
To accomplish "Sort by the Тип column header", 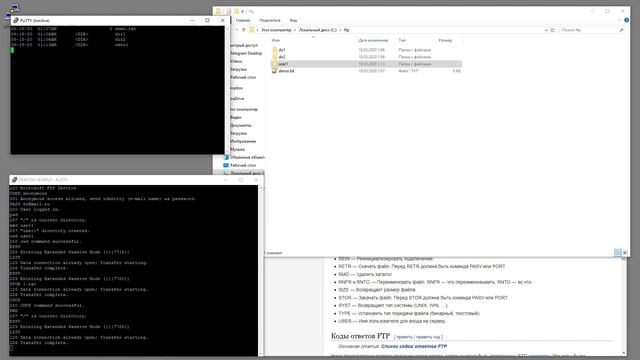I will click(402, 40).
